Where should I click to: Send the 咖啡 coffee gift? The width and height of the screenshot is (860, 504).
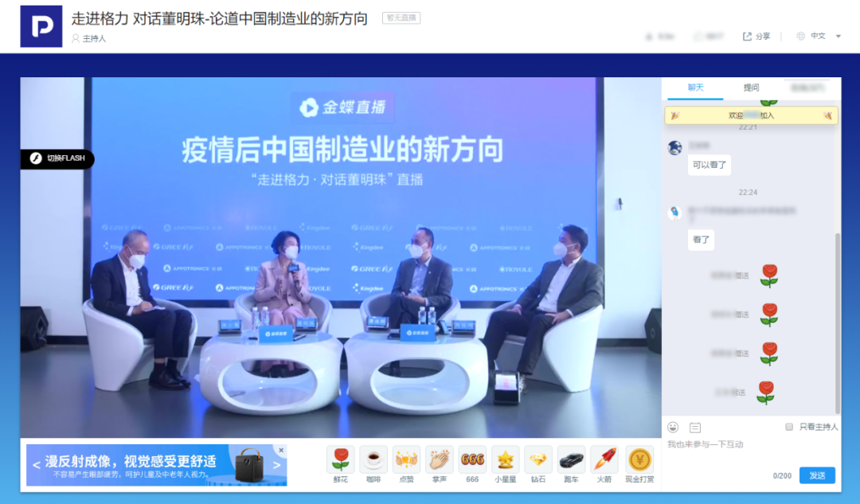pyautogui.click(x=373, y=460)
